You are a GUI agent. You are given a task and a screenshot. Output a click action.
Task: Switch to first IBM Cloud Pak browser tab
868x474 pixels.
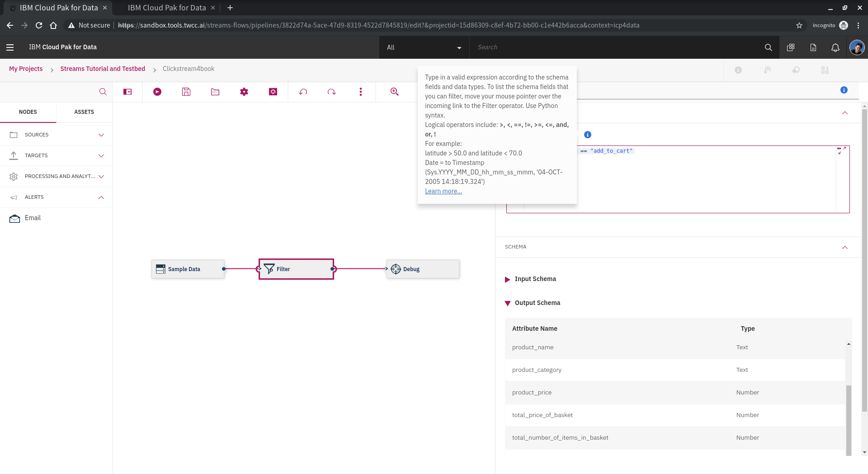coord(57,8)
